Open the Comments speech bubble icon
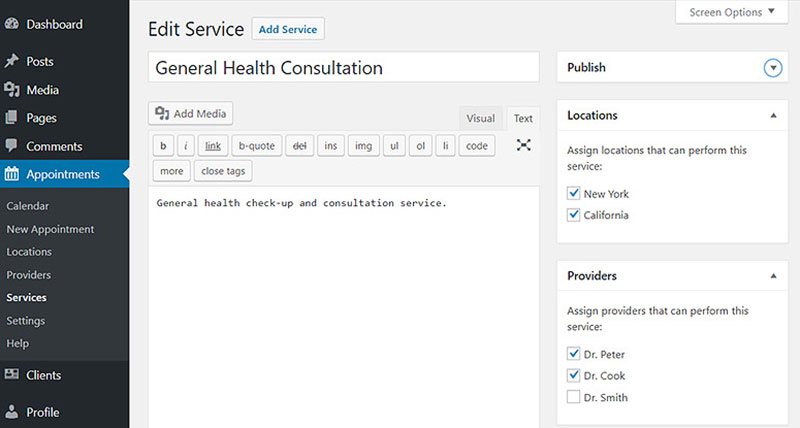This screenshot has width=800, height=428. point(11,146)
